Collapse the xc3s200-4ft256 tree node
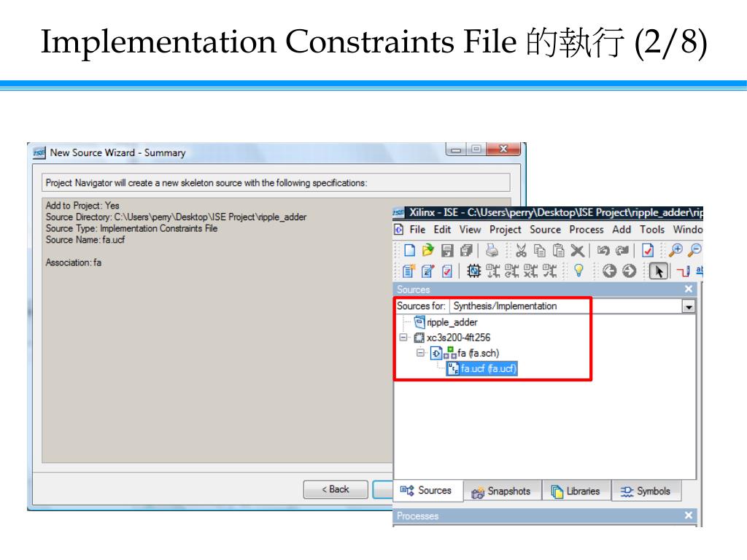747x560 pixels. (403, 338)
